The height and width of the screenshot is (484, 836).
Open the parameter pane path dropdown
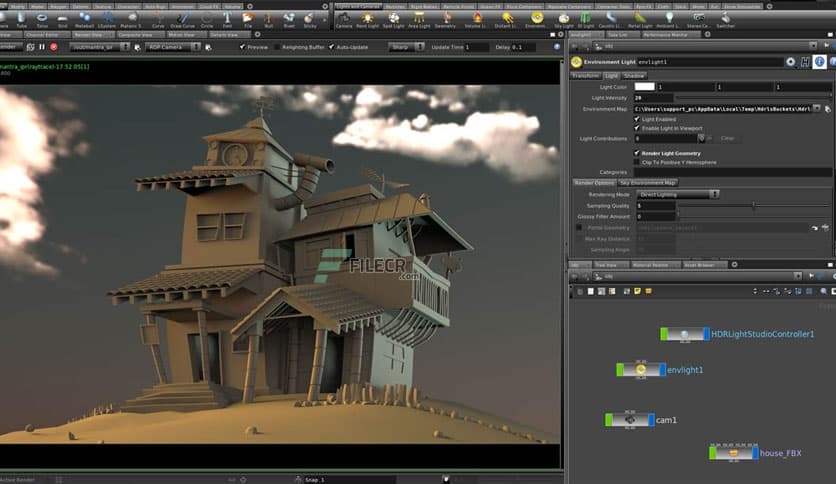click(x=813, y=46)
